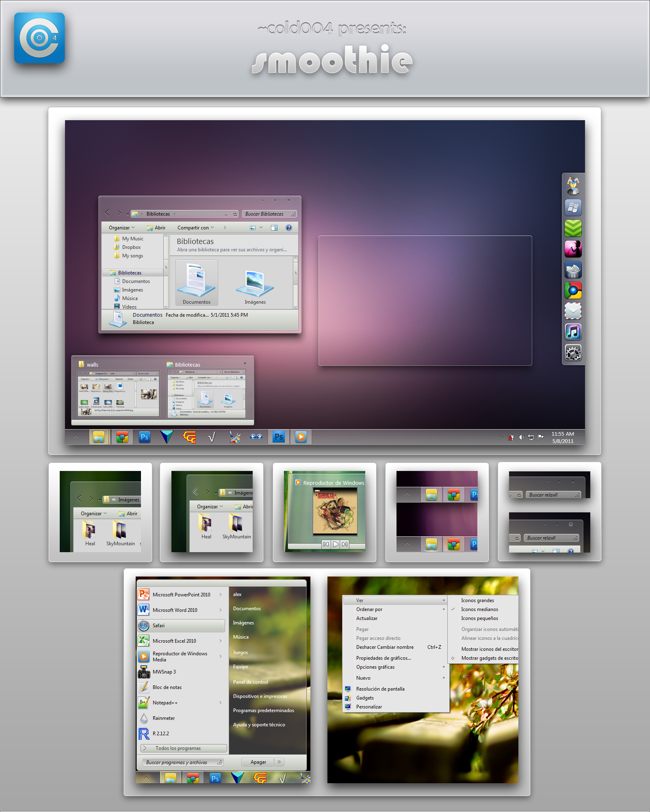Screen dimensions: 650x812
Task: Open the settings gear in the dock
Action: 573,353
